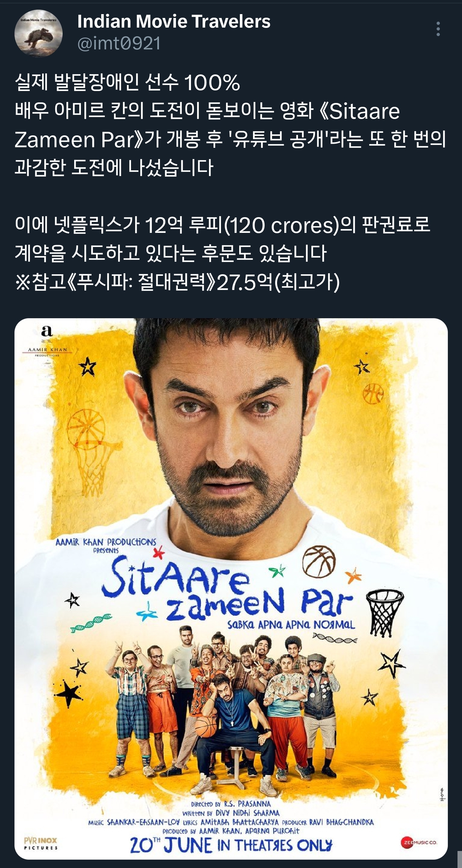
Task: Click the brown basketball drawing beside the title
Action: click(x=318, y=561)
